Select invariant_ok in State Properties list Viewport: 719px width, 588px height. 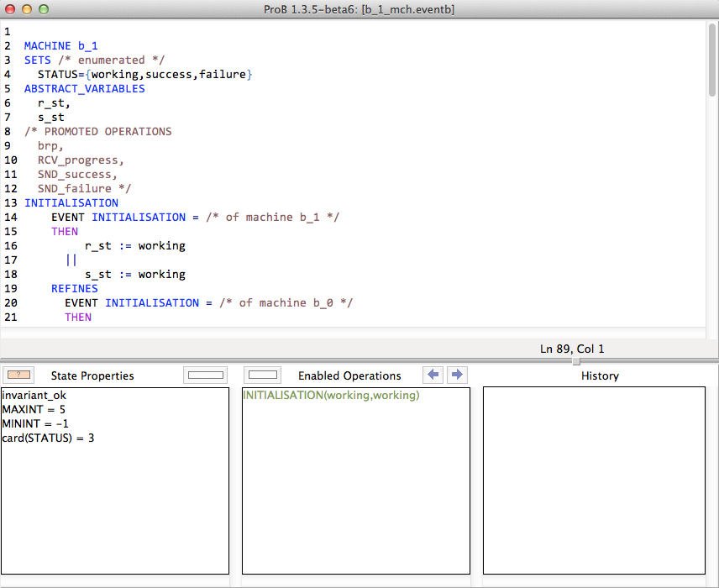pos(34,396)
